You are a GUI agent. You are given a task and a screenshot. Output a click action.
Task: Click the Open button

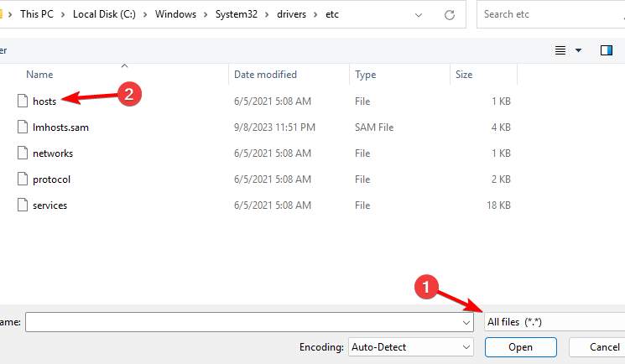tap(520, 346)
